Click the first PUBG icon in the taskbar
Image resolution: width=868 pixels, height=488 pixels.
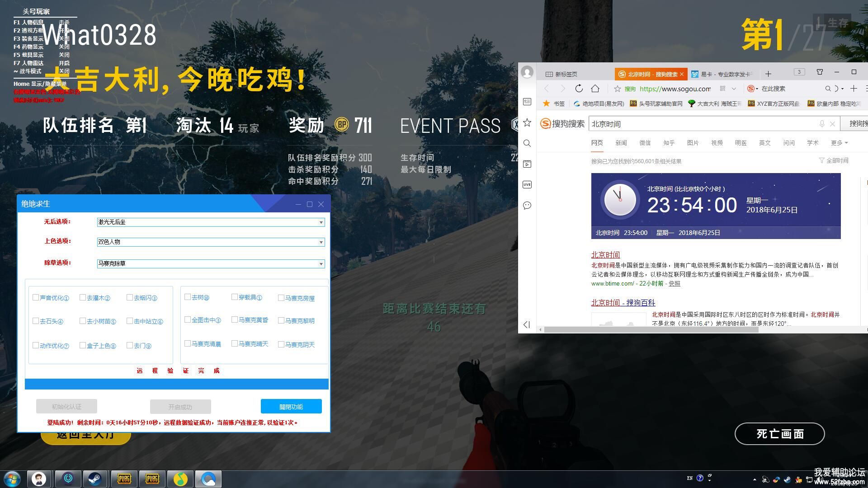pyautogui.click(x=124, y=479)
